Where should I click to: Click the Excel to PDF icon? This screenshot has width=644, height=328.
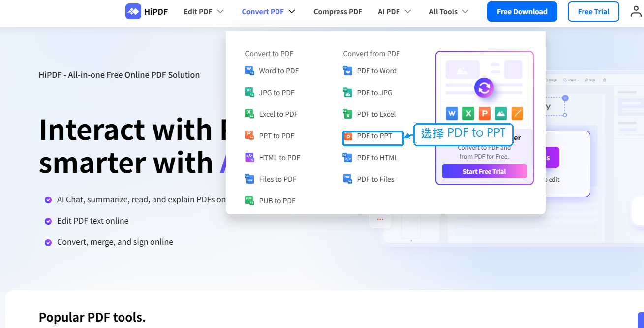[250, 114]
